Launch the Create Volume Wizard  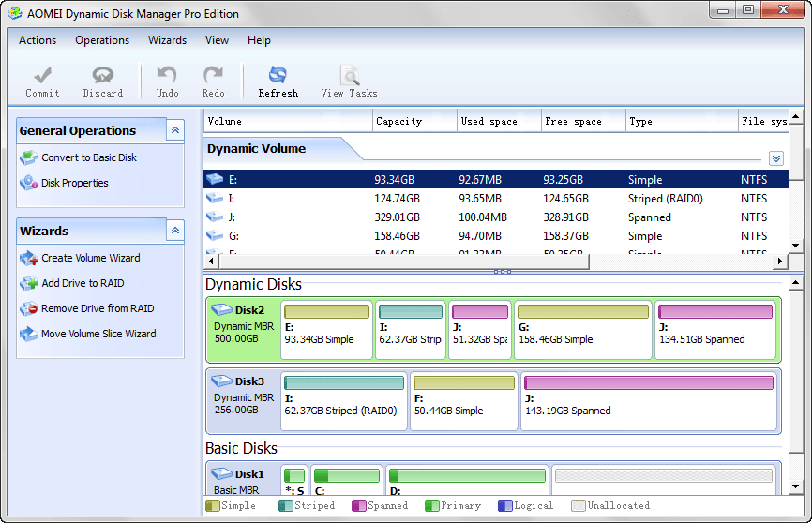(x=91, y=258)
